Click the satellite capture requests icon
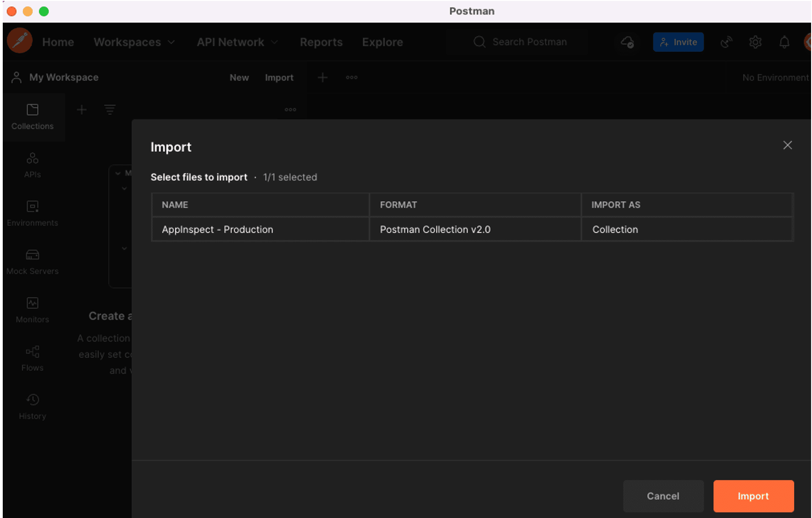Screen dimensions: 812x518 (726, 42)
